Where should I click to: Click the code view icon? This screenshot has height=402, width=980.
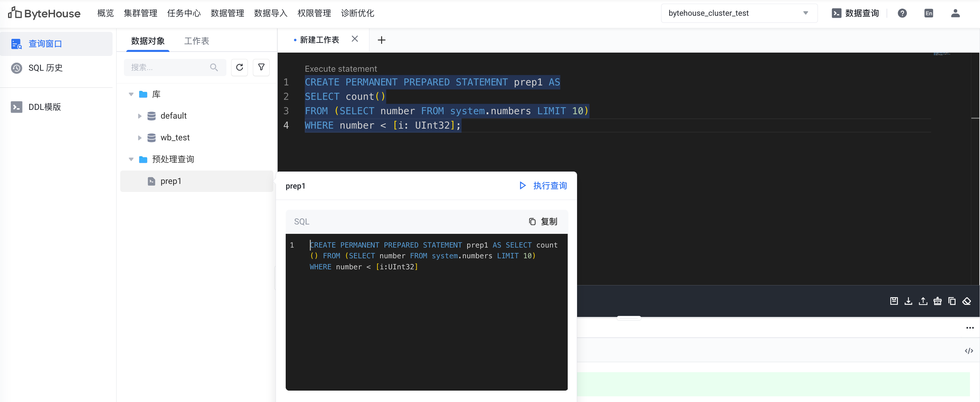point(969,351)
